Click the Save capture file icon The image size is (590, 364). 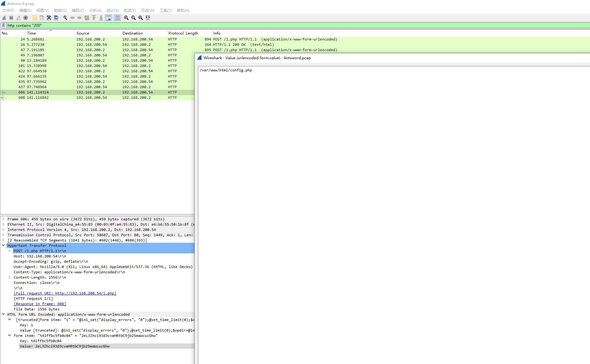(x=42, y=18)
